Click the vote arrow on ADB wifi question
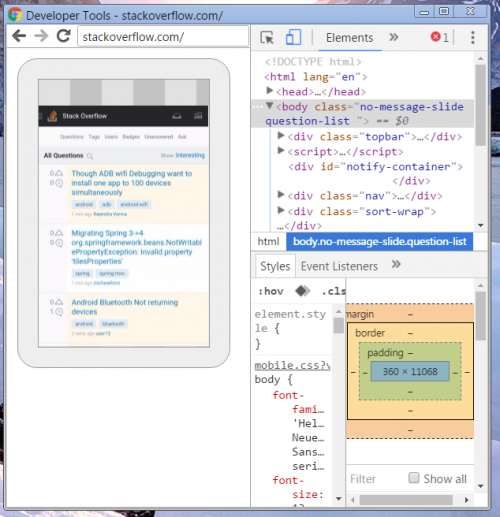Image resolution: width=500 pixels, height=517 pixels. coord(59,173)
